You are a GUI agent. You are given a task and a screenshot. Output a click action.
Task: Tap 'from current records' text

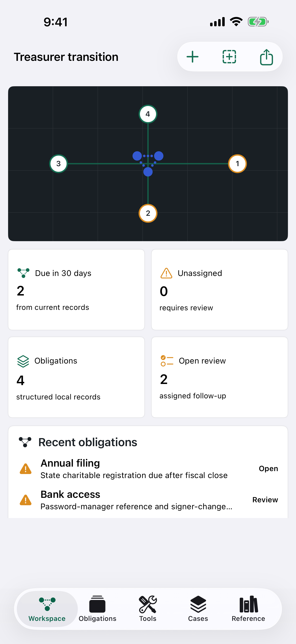52,307
